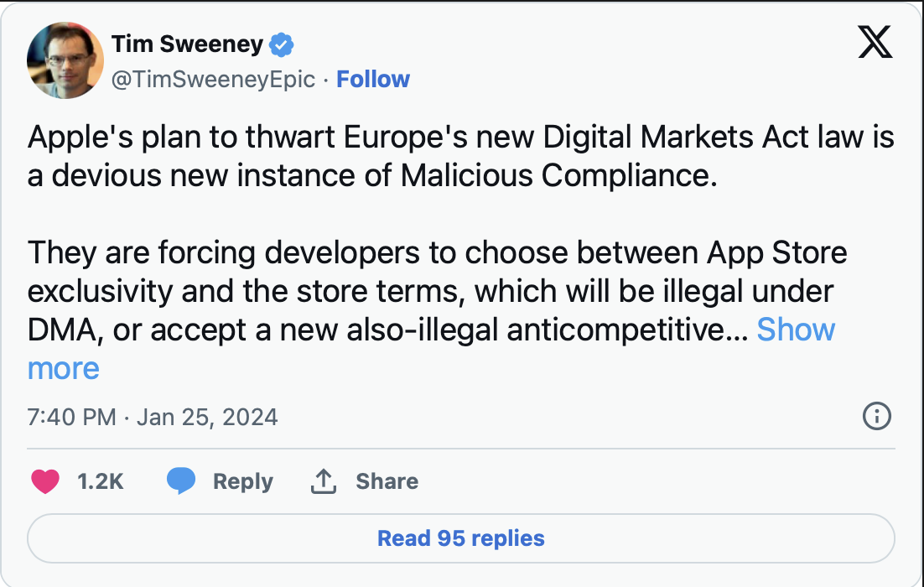Open the Tim Sweeney display name
Viewport: 924px width, 587px height.
pos(187,44)
